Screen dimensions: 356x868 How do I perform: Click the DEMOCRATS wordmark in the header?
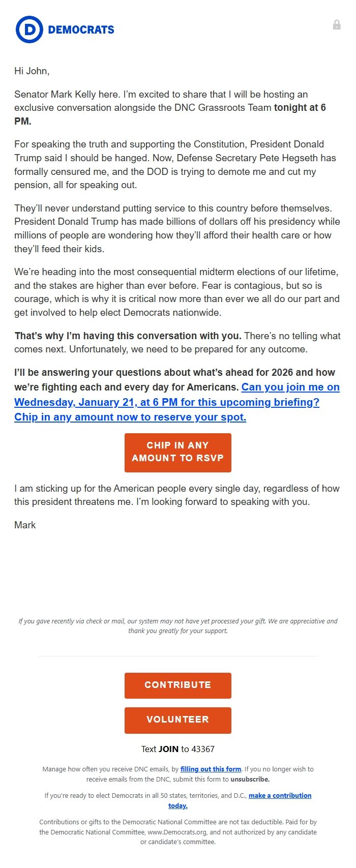[x=81, y=29]
